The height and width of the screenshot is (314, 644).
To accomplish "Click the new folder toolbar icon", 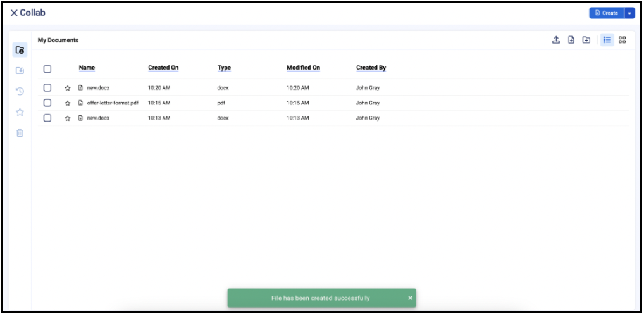I will coord(586,40).
